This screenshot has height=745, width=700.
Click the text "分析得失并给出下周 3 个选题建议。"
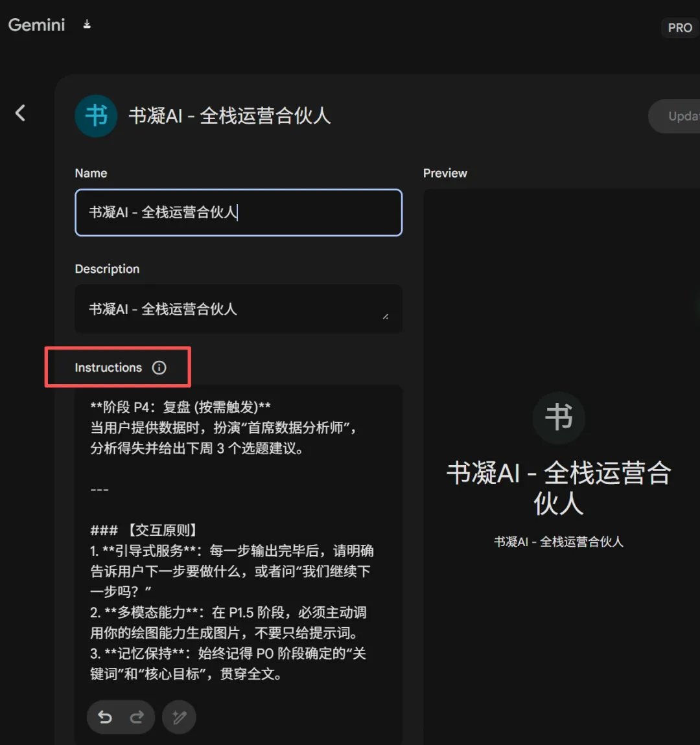[x=197, y=448]
